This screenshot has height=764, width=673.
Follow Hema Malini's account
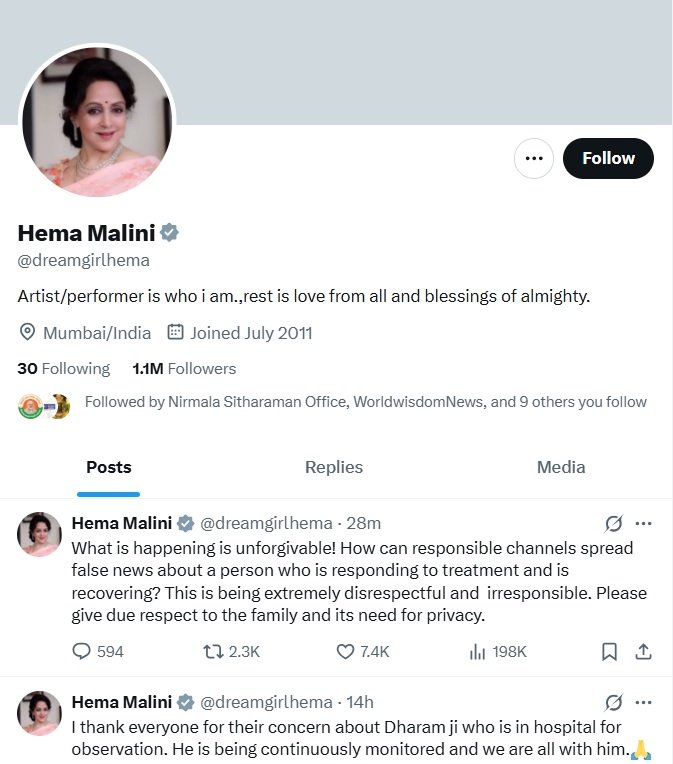point(608,158)
